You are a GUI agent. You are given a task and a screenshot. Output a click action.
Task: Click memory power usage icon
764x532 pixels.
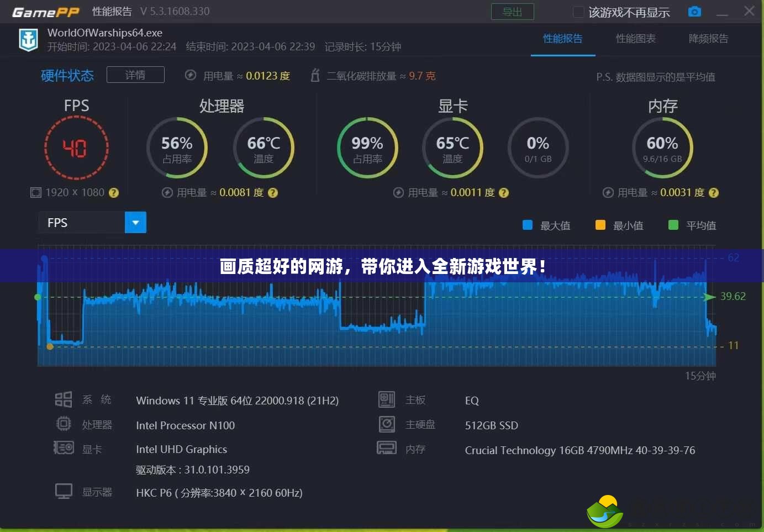pos(608,192)
